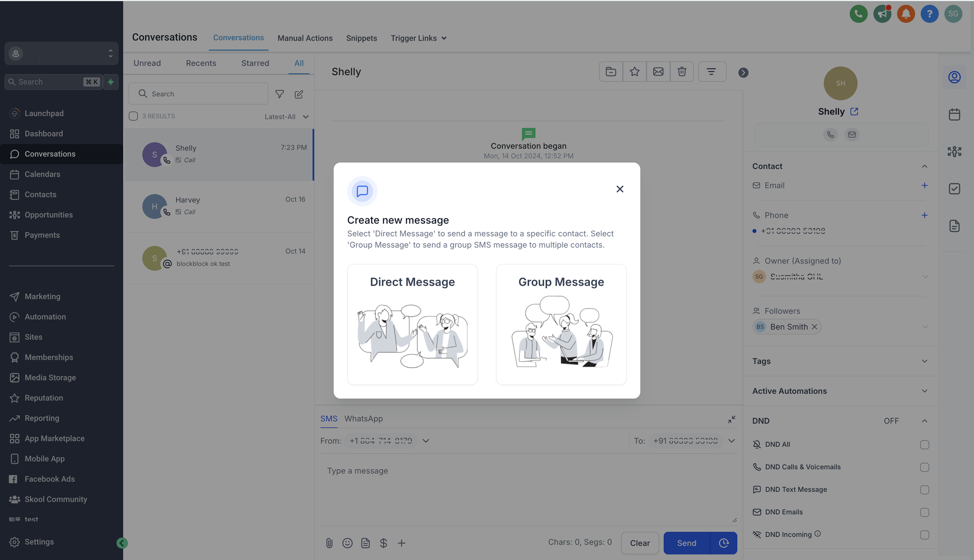Check DND Text Message option

(924, 490)
